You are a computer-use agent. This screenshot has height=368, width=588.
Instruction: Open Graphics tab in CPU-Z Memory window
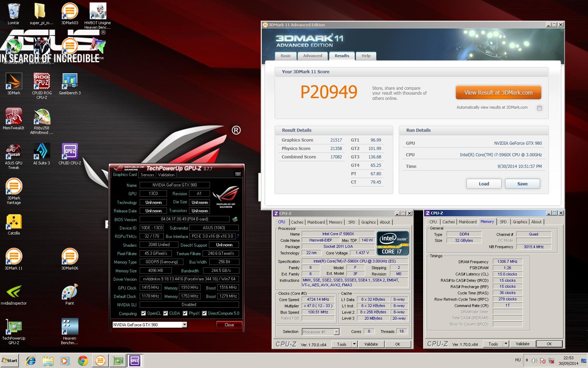520,222
